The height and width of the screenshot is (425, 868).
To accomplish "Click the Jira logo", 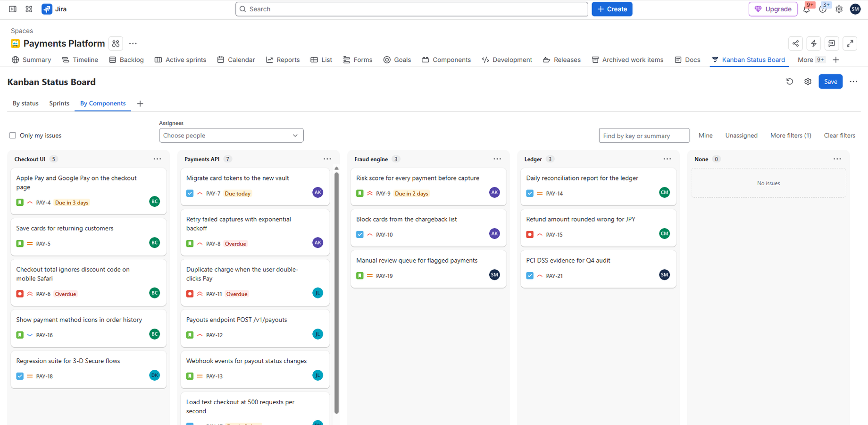I will (x=54, y=9).
